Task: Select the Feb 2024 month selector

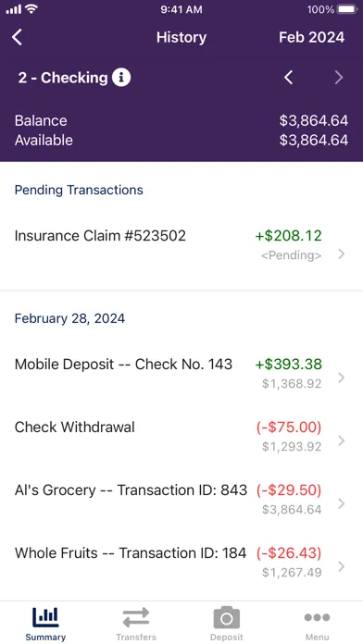Action: click(312, 37)
